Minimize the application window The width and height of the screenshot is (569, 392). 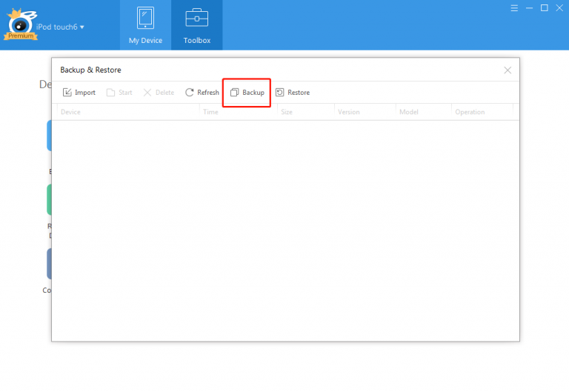click(x=529, y=7)
